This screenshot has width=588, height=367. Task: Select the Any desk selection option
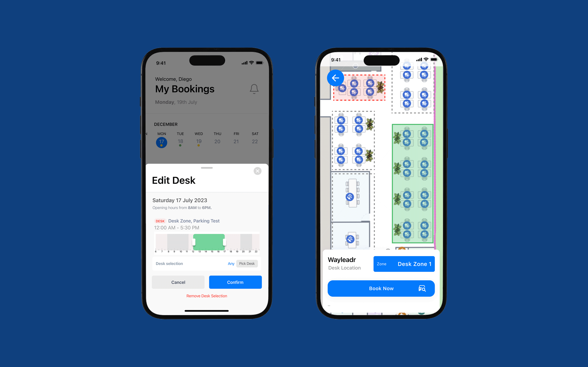tap(231, 263)
